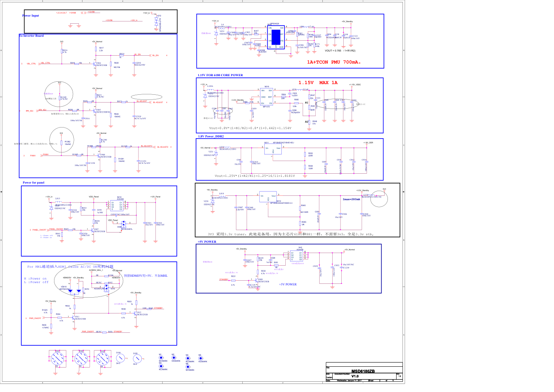Click the S104 circular symbol
The width and height of the screenshot is (554, 392).
tap(120, 358)
